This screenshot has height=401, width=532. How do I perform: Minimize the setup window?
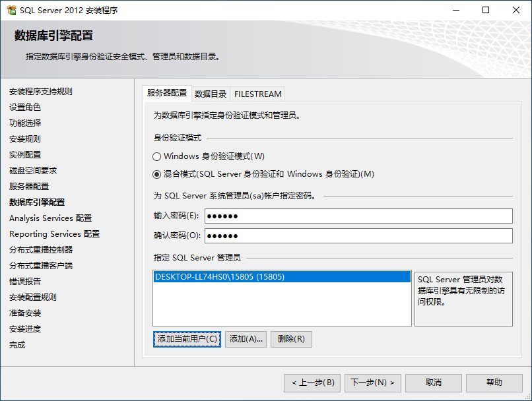coord(456,10)
